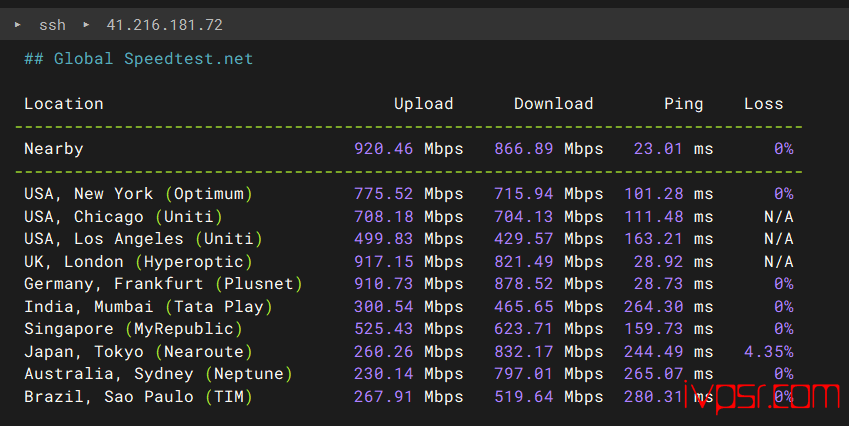
Task: Click the Nearby row label
Action: click(x=54, y=149)
